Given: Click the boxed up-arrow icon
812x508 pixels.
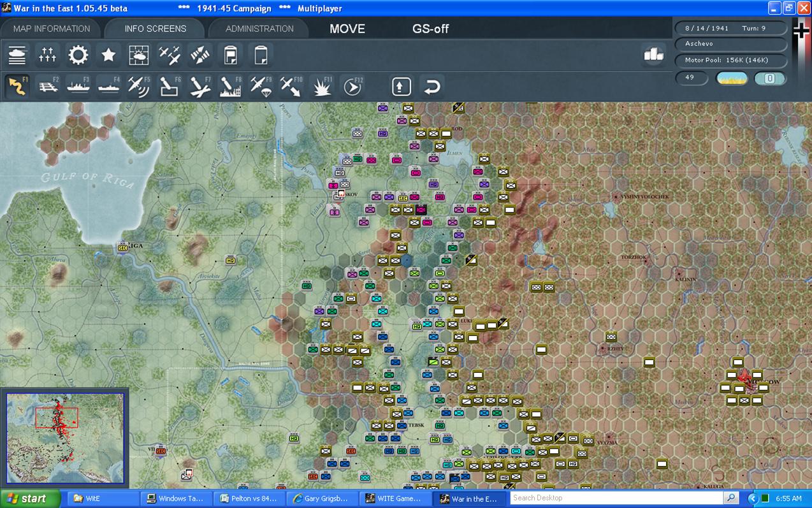Looking at the screenshot, I should [401, 86].
